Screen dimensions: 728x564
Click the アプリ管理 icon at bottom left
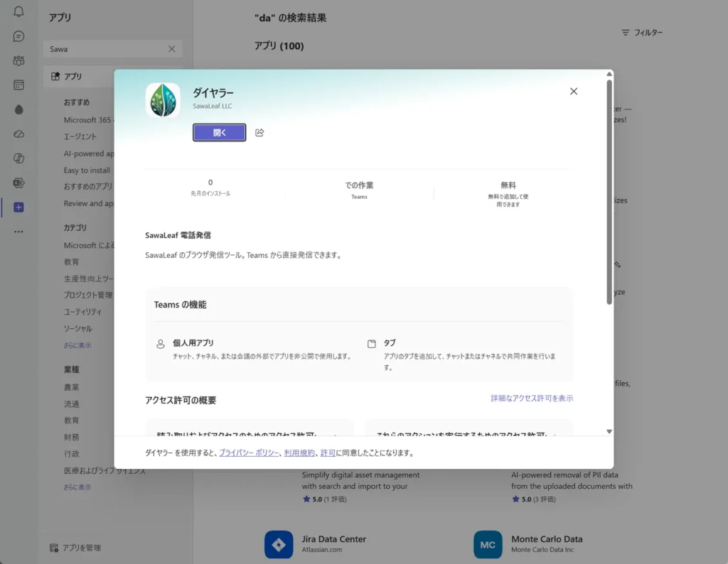tap(54, 548)
